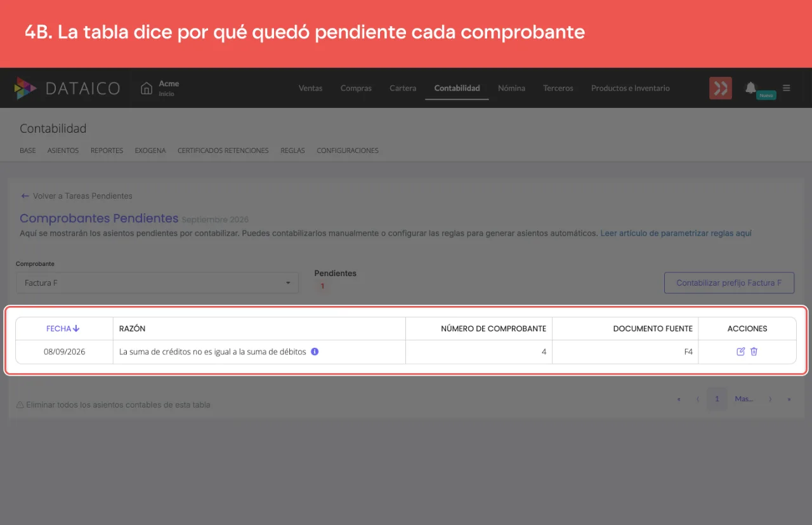
Task: Open the red double-arrow shortcut icon
Action: [721, 88]
